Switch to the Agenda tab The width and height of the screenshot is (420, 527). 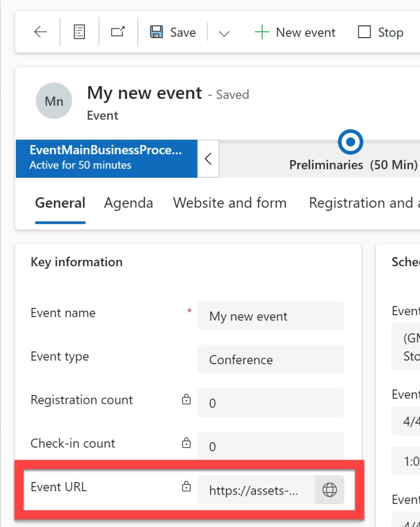[x=128, y=203]
